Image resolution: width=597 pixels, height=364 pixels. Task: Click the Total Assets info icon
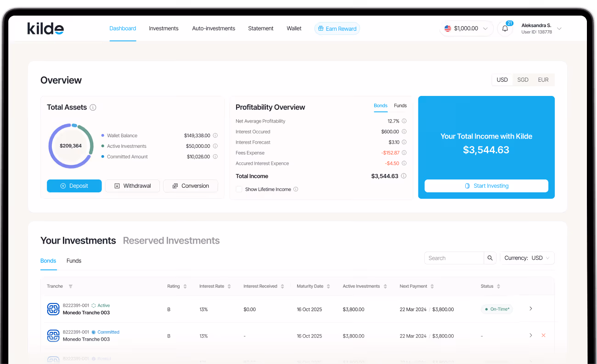point(93,107)
